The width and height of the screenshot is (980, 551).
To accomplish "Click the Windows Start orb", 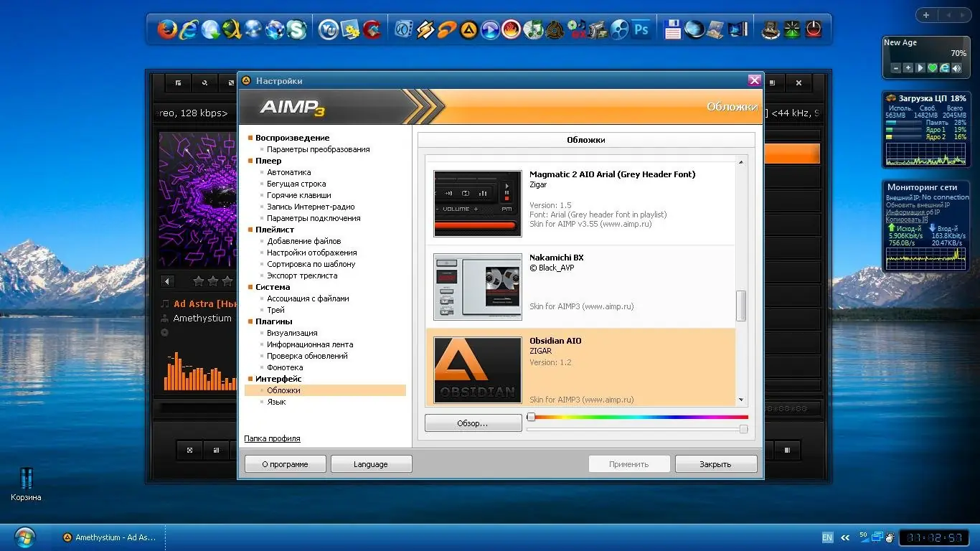I will [x=24, y=537].
